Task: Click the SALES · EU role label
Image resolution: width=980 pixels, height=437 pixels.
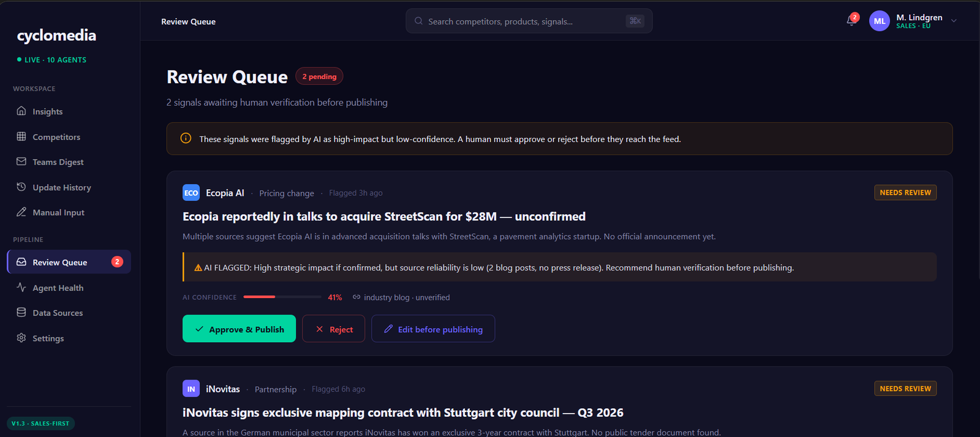Action: click(913, 26)
